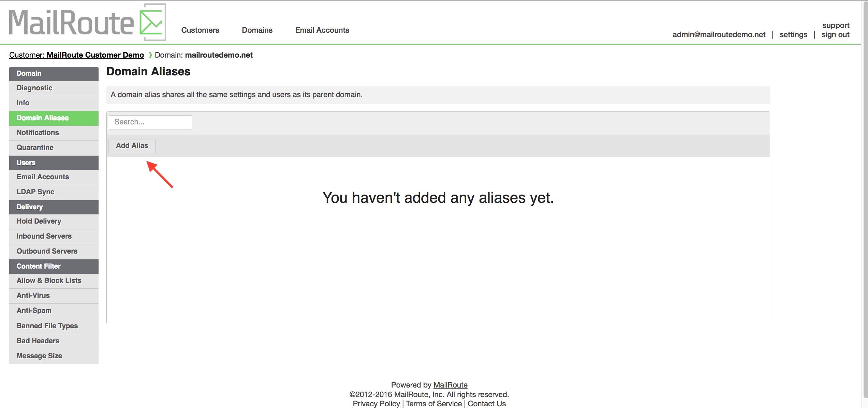The image size is (868, 408).
Task: Open the Customers top menu
Action: tap(200, 30)
